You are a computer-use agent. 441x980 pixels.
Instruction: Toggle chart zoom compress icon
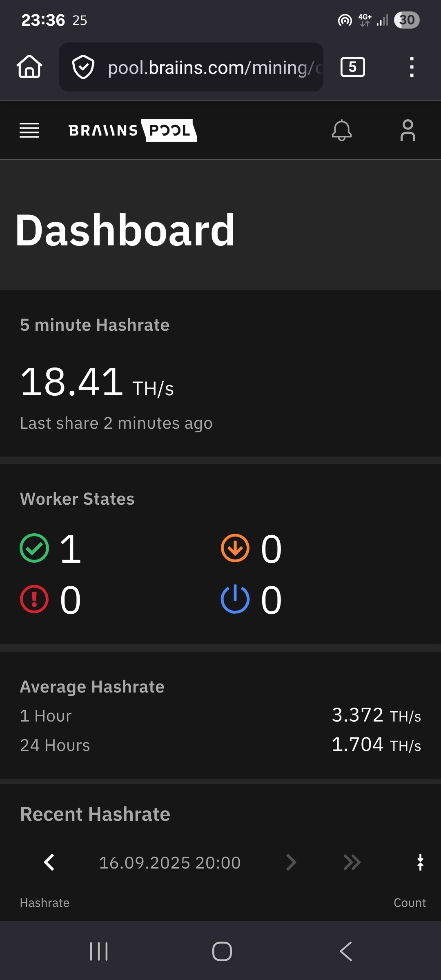pos(420,862)
